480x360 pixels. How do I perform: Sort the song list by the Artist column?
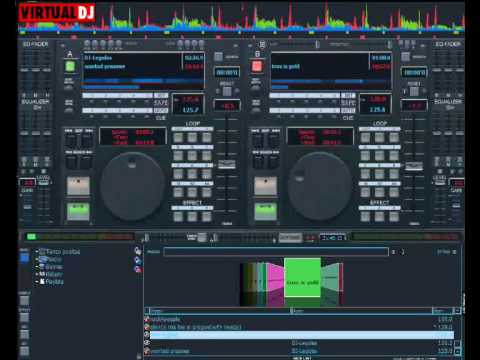click(x=362, y=311)
